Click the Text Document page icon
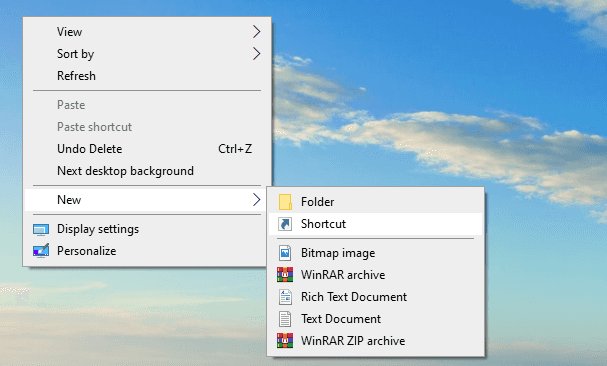The width and height of the screenshot is (607, 366). [285, 319]
